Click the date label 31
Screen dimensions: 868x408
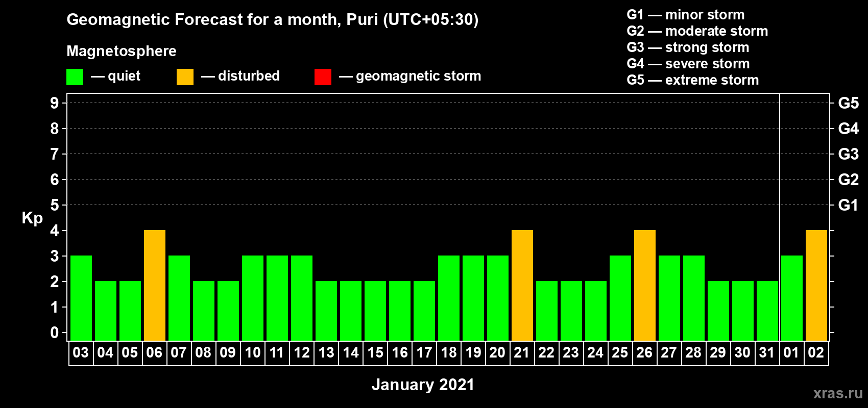[767, 352]
